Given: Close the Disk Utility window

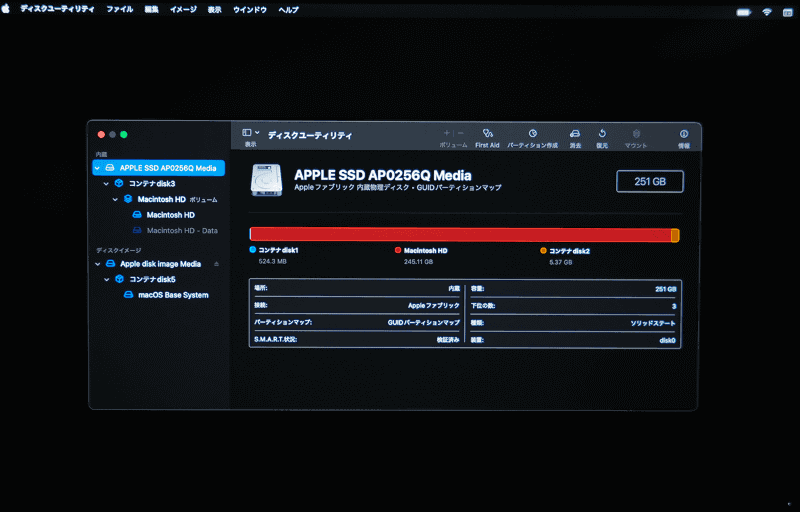Looking at the screenshot, I should coord(101,135).
